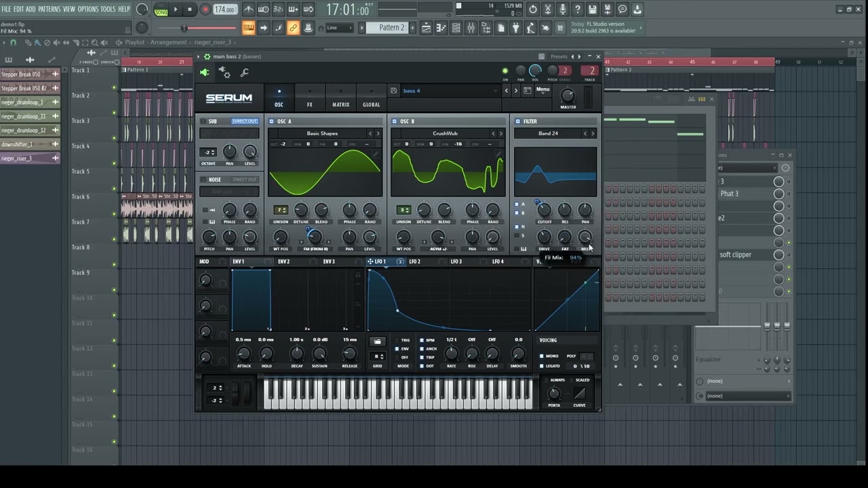Open the FILE menu
Viewport: 868px width, 488px height.
coord(7,9)
